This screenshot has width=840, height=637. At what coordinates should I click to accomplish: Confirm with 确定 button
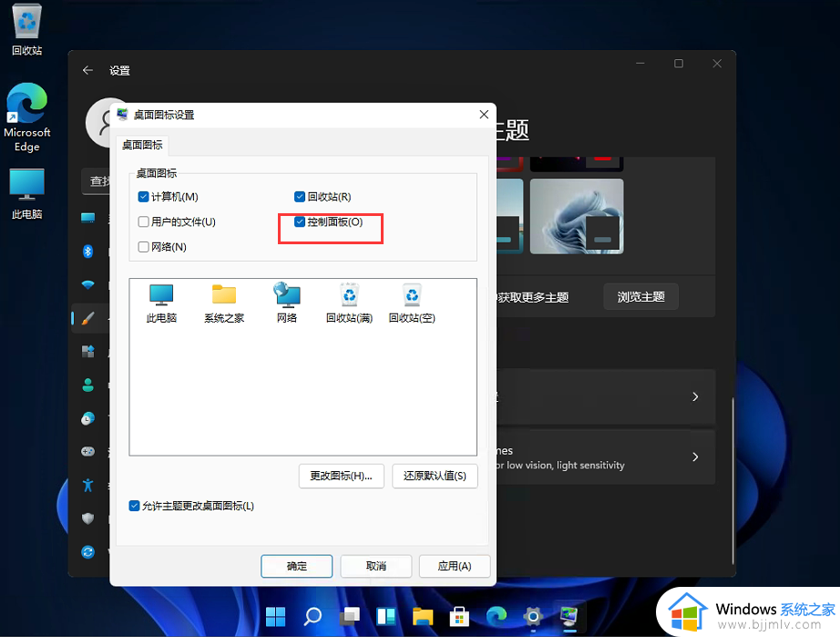(297, 566)
